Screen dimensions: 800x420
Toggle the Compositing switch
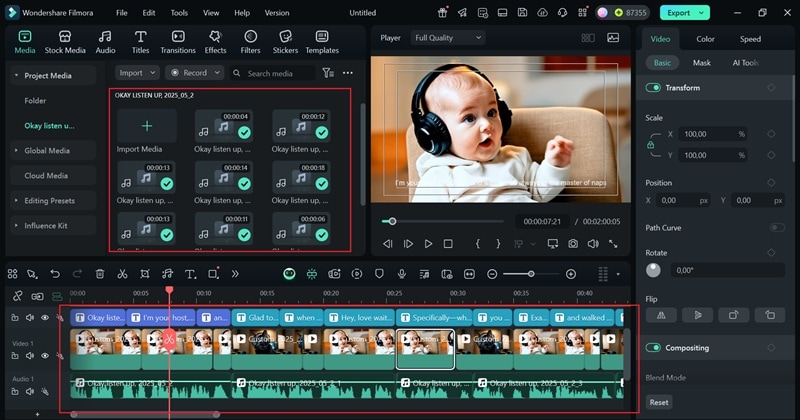[x=653, y=348]
